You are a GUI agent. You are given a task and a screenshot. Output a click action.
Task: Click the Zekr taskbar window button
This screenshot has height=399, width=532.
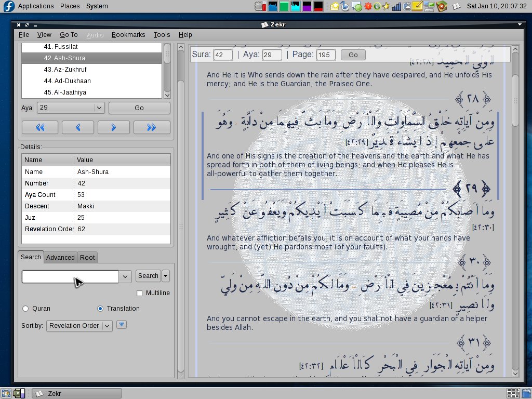tap(77, 394)
